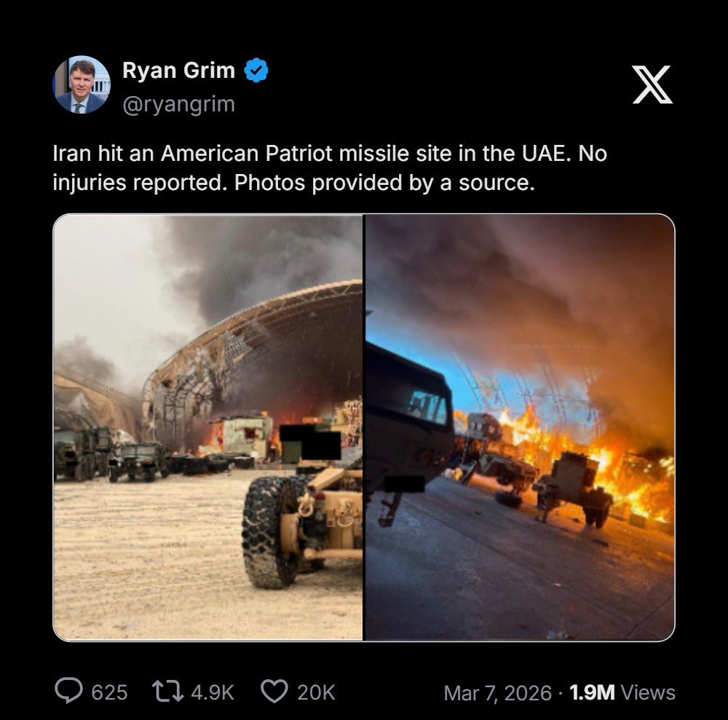The image size is (728, 720).
Task: Click the X logo in the corner
Action: point(652,84)
